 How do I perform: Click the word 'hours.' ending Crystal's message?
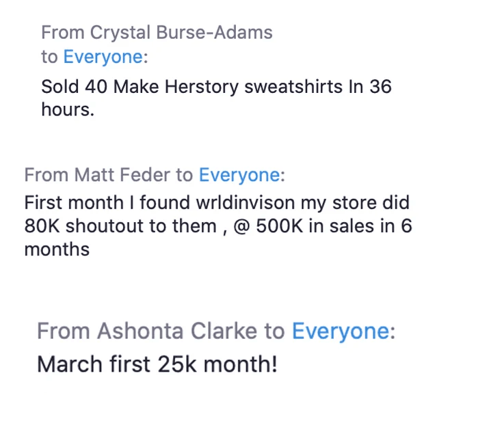(x=67, y=109)
